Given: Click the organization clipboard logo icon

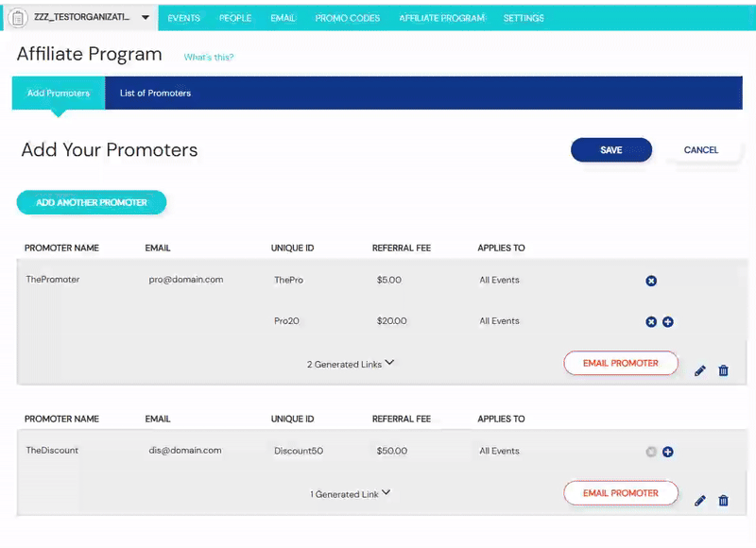Looking at the screenshot, I should click(x=18, y=18).
